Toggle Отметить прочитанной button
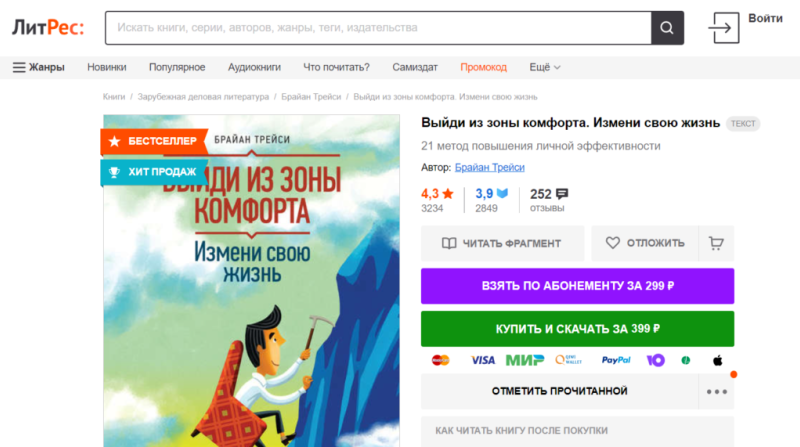This screenshot has width=800, height=447. tap(560, 391)
